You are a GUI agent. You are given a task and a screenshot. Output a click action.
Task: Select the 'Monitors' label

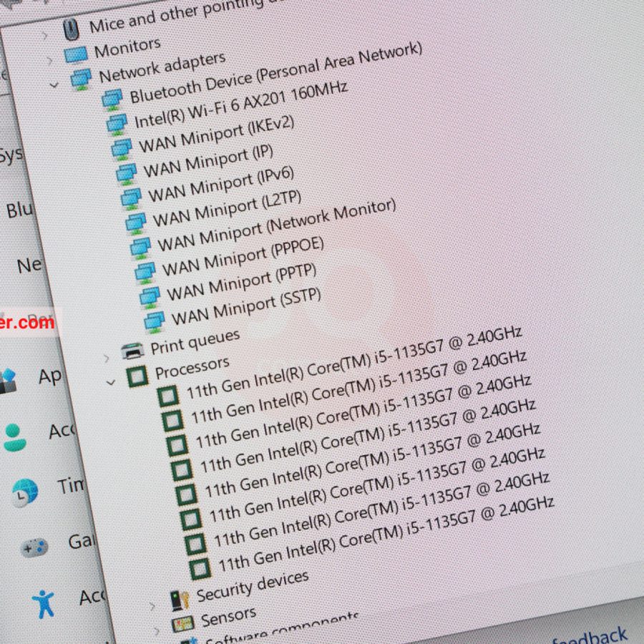(127, 48)
